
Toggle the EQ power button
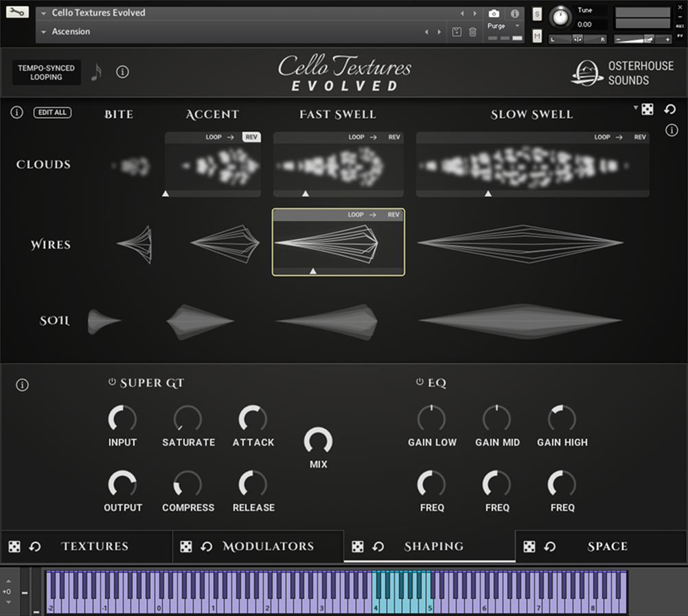tap(420, 383)
